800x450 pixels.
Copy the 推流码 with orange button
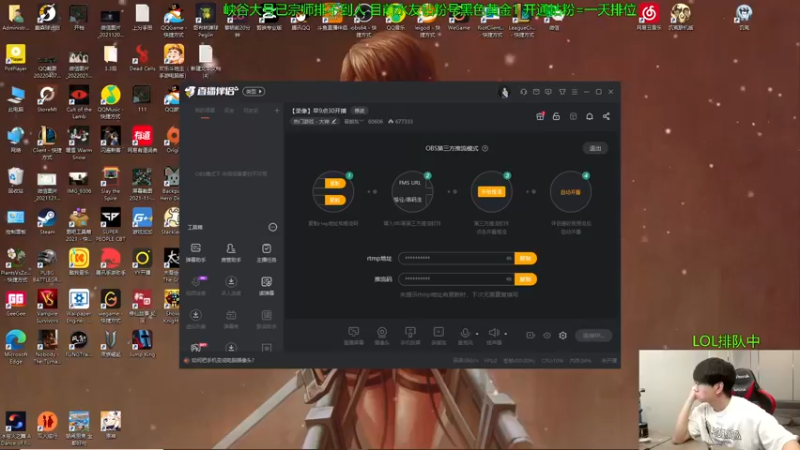pos(526,279)
